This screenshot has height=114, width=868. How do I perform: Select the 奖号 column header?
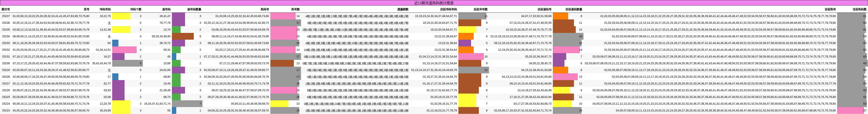(x=87, y=9)
